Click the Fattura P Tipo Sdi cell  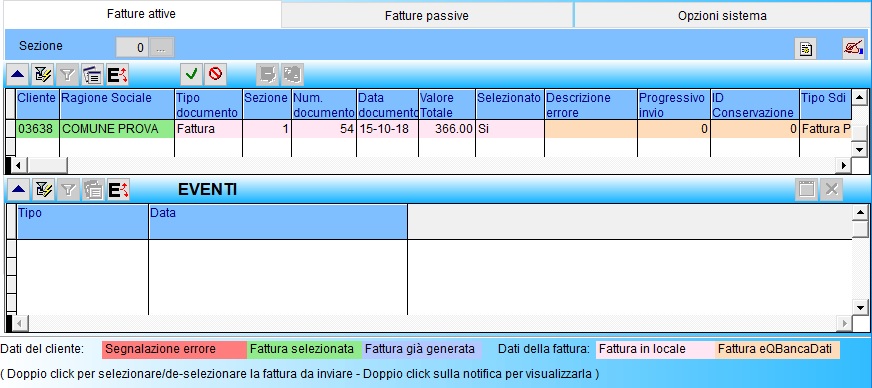click(825, 129)
